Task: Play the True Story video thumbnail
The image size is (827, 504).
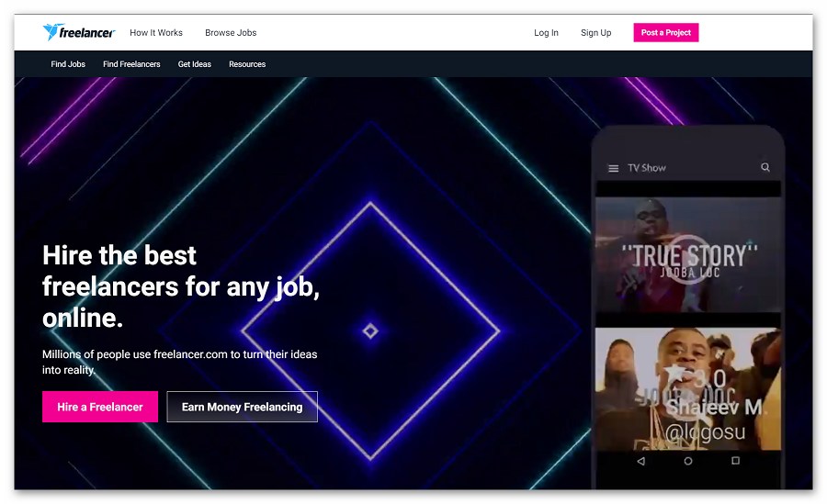Action: [687, 254]
